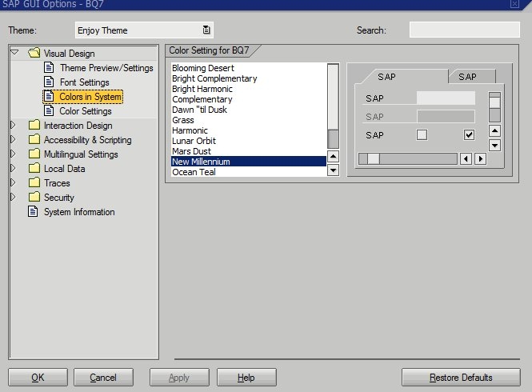Click the color list scroll-down arrow

point(333,170)
